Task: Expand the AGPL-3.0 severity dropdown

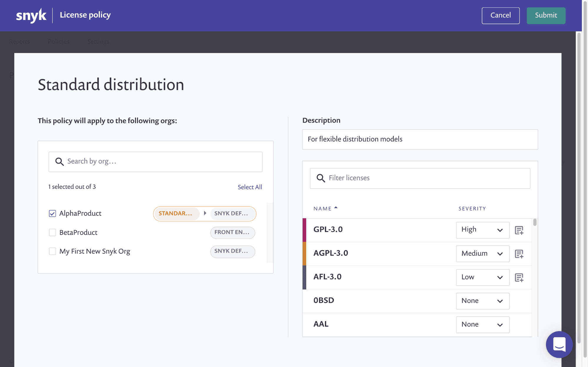Action: (x=482, y=253)
